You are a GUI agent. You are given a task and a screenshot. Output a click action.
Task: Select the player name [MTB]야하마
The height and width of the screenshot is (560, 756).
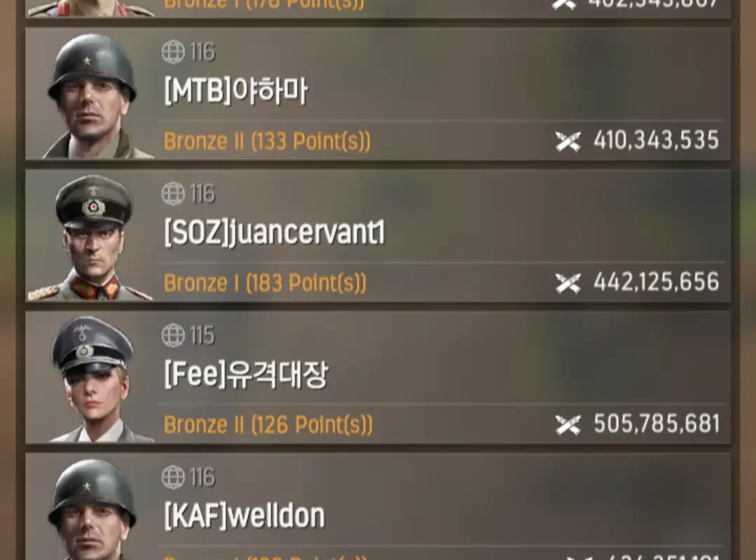click(236, 91)
